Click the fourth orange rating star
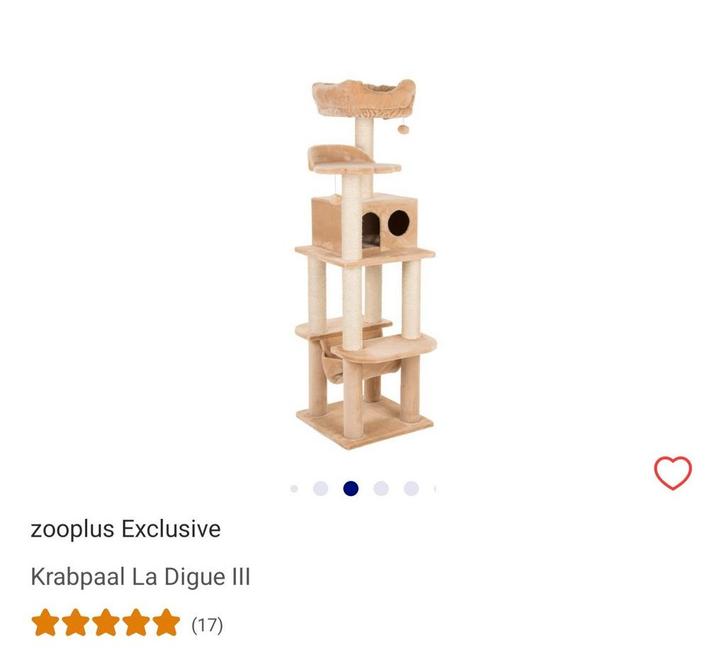This screenshot has height=648, width=726. tap(136, 623)
